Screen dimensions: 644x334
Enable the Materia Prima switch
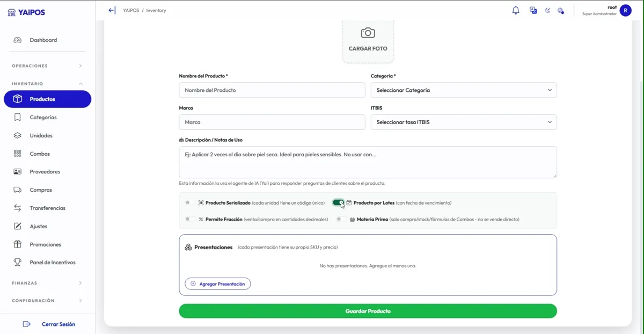point(341,219)
